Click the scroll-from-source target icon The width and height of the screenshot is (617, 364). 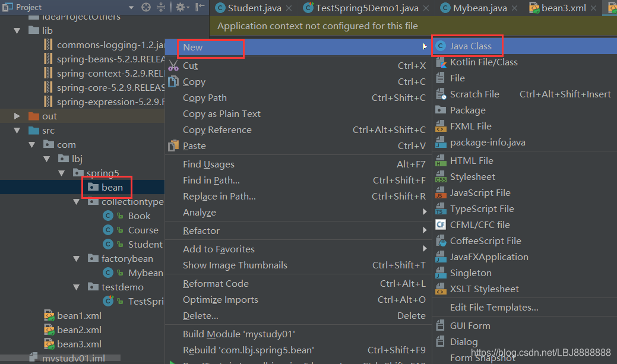[x=146, y=7]
